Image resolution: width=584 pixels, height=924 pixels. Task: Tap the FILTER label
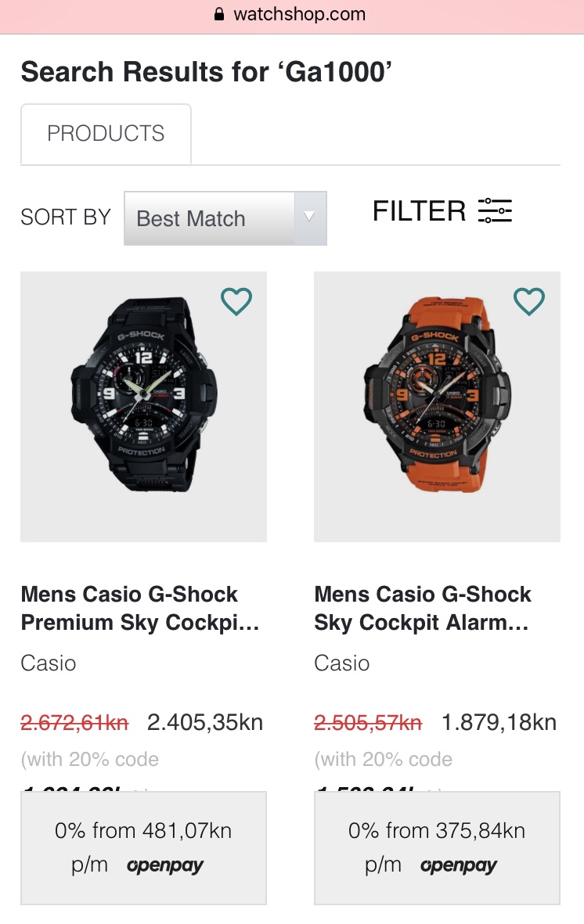pyautogui.click(x=419, y=210)
